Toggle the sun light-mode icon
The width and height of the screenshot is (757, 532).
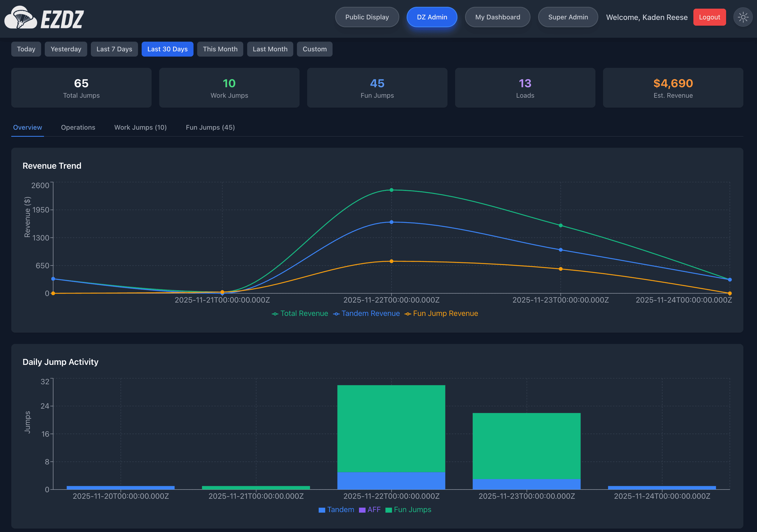pyautogui.click(x=743, y=17)
